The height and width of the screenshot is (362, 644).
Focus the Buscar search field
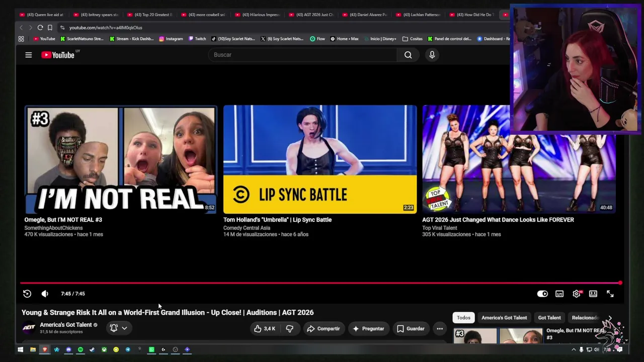click(302, 55)
